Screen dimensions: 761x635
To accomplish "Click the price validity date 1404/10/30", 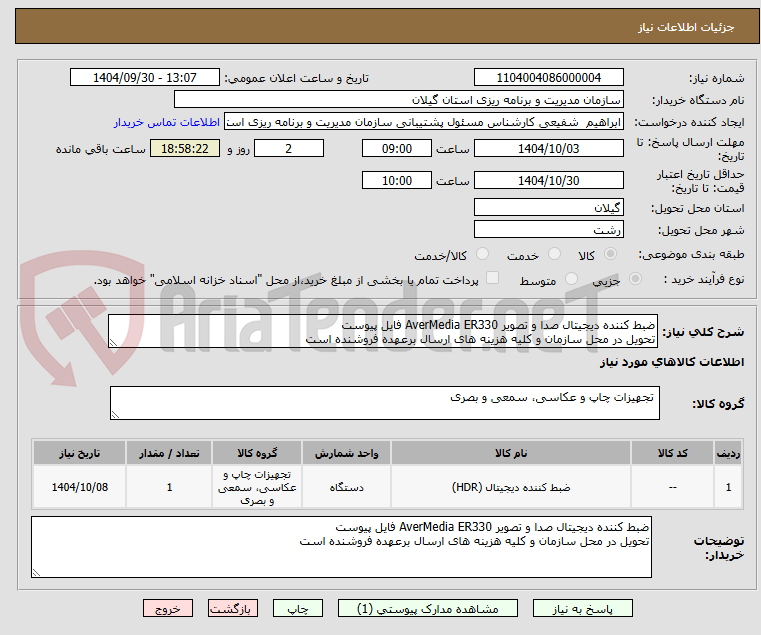I will 548,181.
